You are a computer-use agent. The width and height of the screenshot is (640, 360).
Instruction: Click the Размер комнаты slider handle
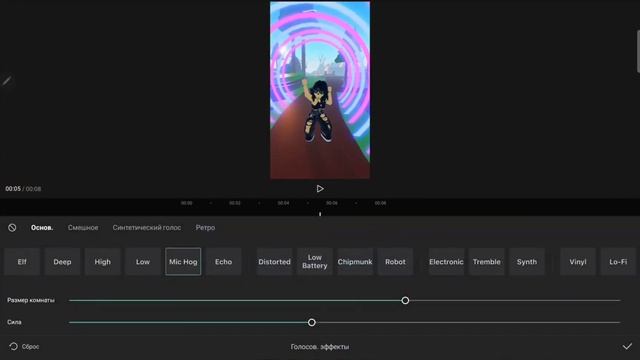[405, 300]
